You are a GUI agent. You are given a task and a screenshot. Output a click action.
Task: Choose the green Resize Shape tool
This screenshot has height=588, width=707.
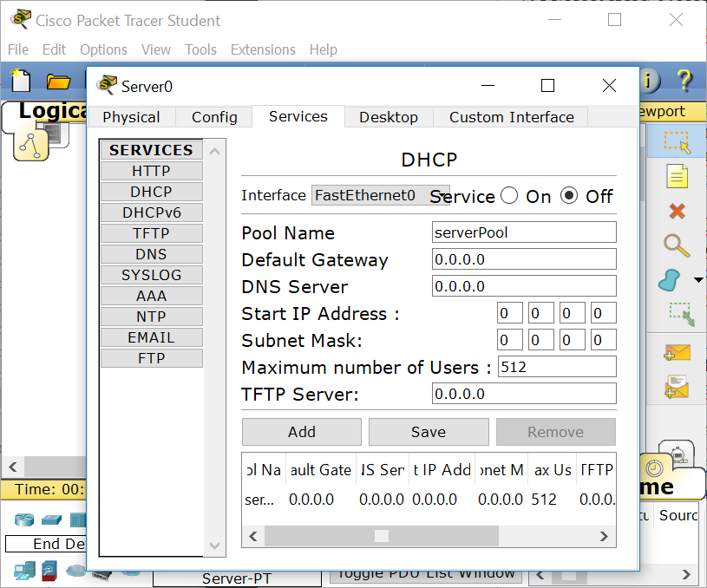pyautogui.click(x=681, y=314)
